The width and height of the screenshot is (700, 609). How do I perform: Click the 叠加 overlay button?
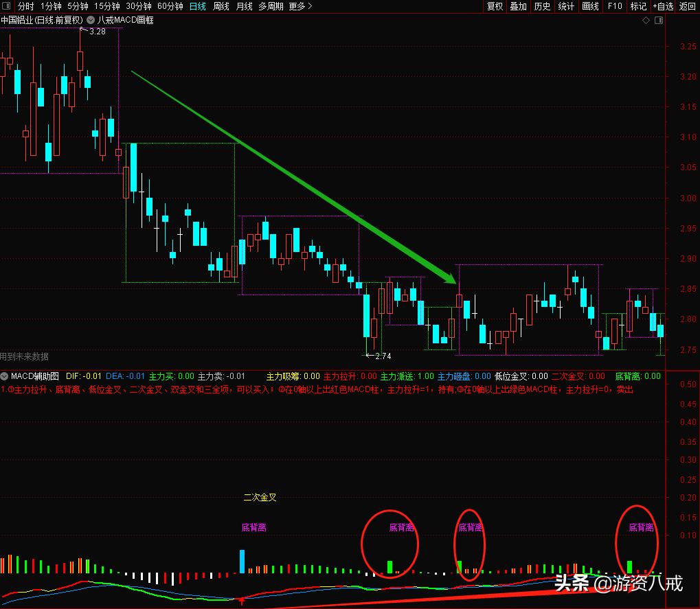coord(519,6)
